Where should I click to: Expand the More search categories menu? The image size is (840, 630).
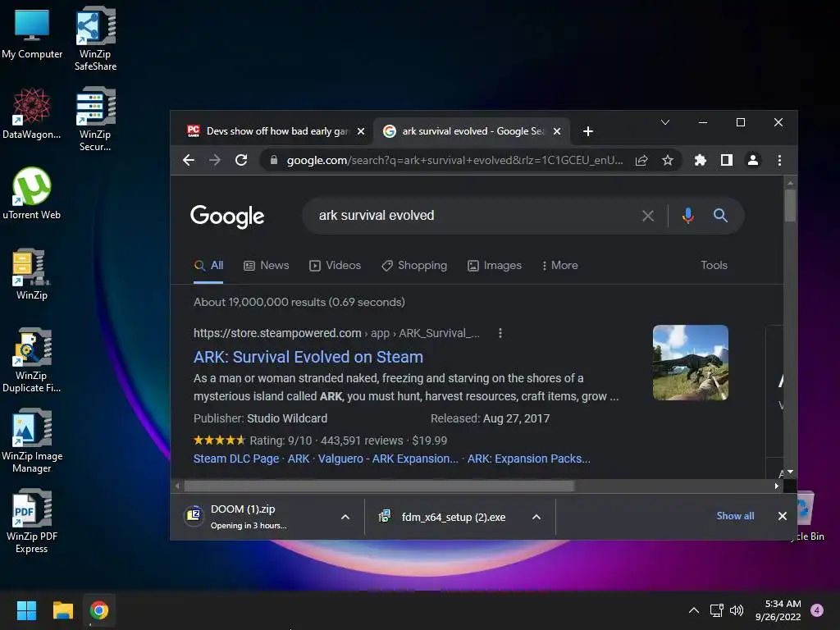coord(559,266)
